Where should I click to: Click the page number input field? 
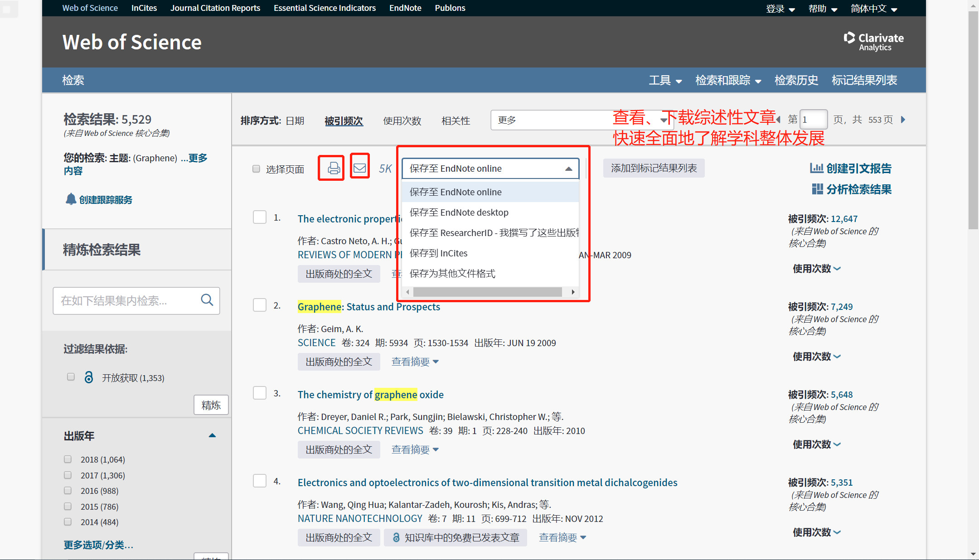pyautogui.click(x=813, y=120)
